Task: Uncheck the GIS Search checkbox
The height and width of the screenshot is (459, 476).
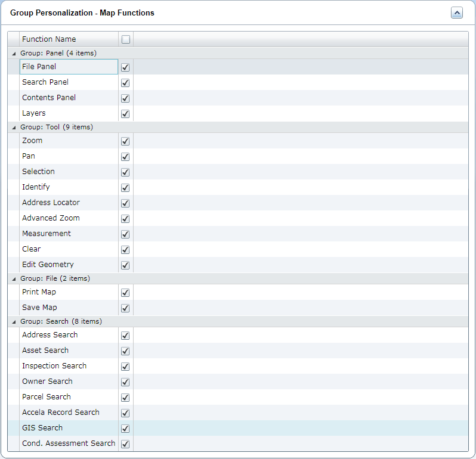Action: point(125,429)
